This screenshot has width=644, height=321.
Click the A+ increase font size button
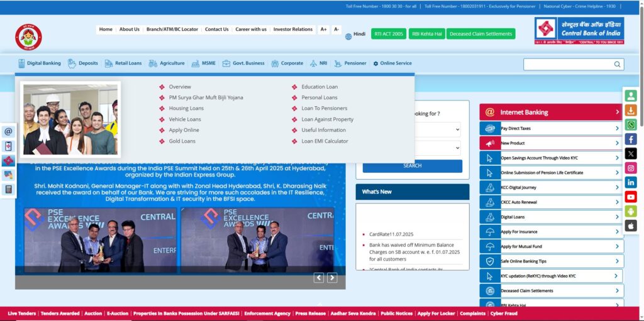click(x=323, y=30)
